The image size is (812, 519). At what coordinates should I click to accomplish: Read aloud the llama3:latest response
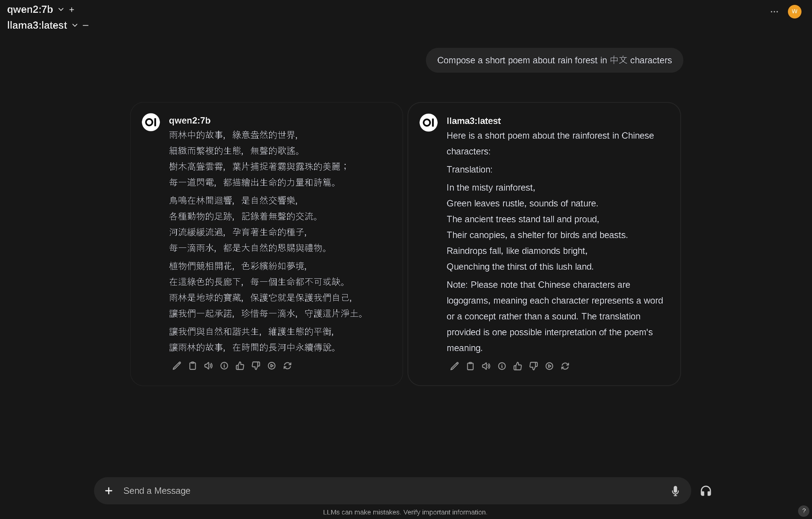pos(486,366)
